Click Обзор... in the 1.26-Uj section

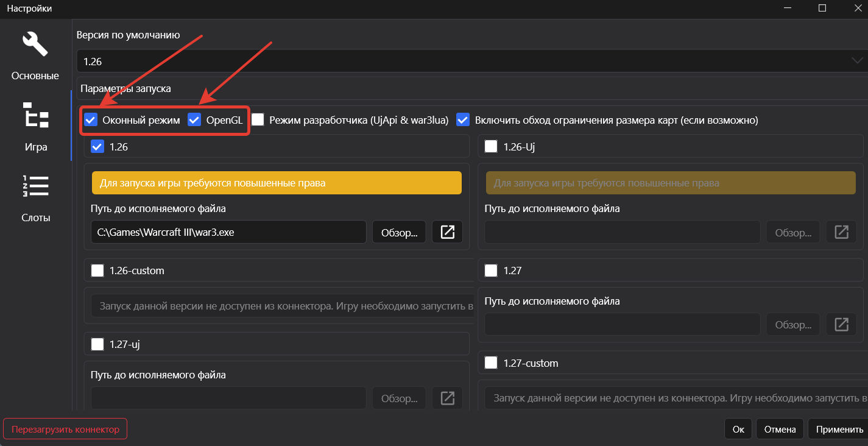tap(793, 232)
